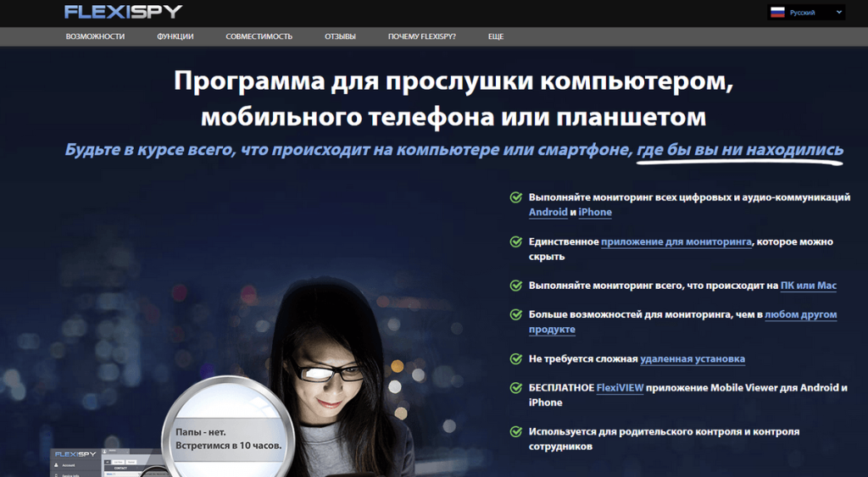Open 'приложение для мониторинга' link
This screenshot has width=868, height=477.
[x=676, y=241]
